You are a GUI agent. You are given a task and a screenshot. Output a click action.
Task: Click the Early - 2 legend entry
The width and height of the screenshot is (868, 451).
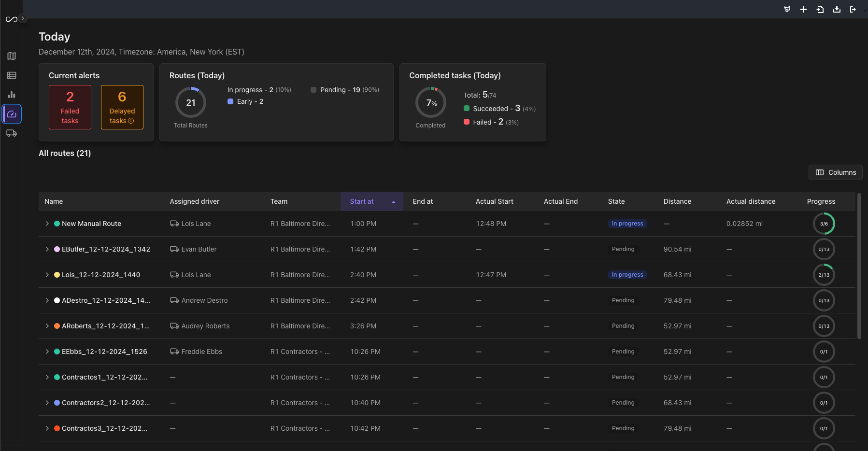click(x=245, y=101)
